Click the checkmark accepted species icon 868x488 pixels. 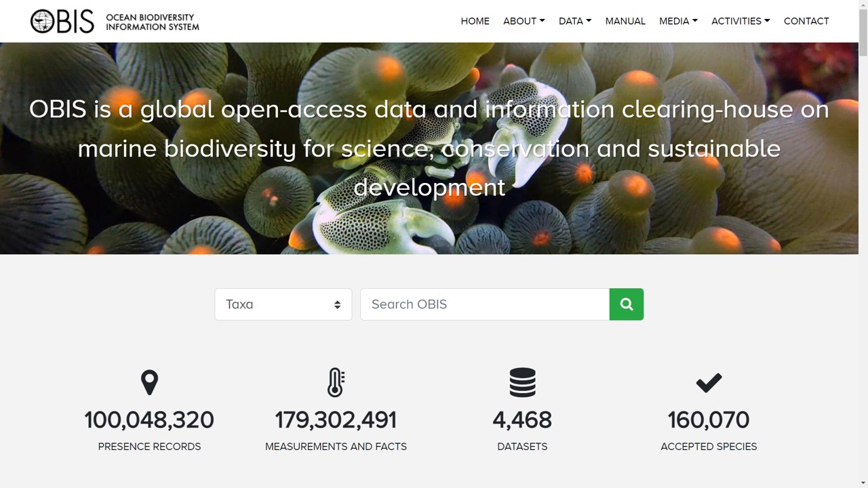pyautogui.click(x=709, y=383)
